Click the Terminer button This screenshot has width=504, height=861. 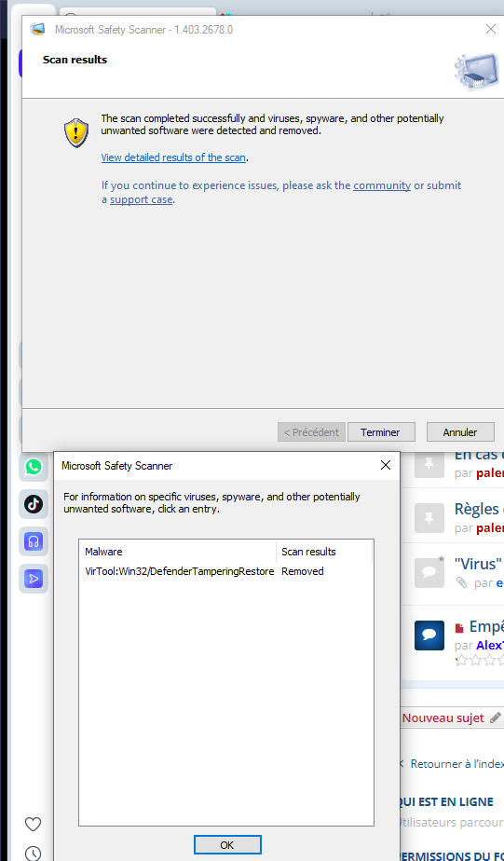(x=380, y=432)
